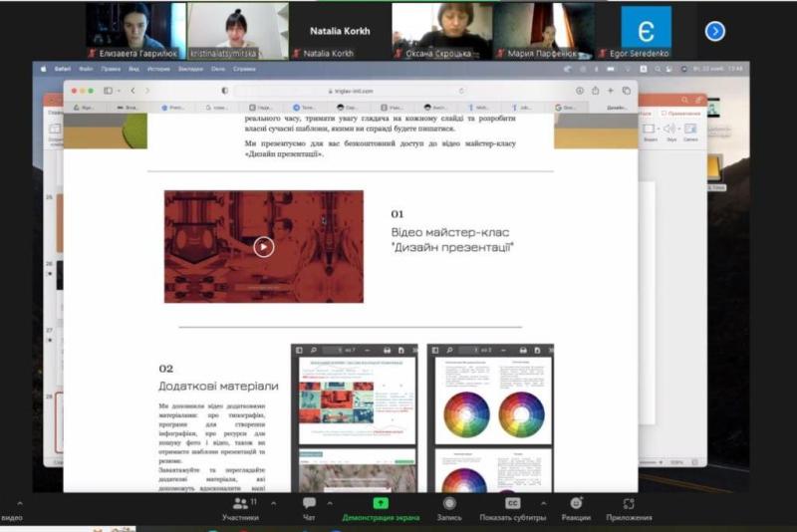Open the Файл menu
The width and height of the screenshot is (797, 532).
(86, 69)
